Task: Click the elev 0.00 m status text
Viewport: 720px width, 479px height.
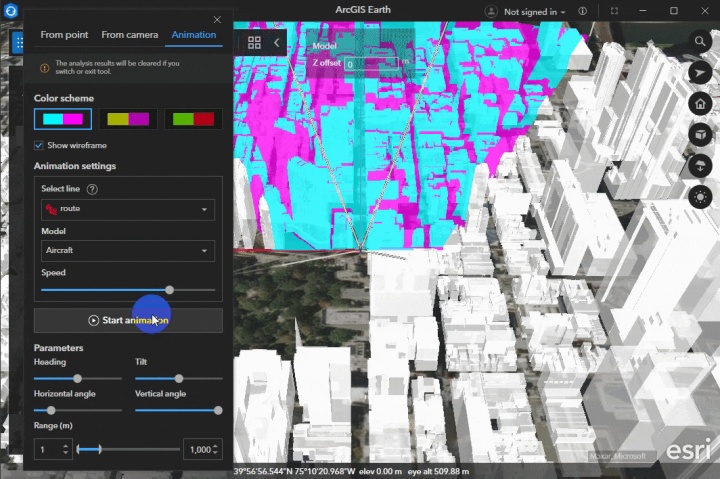Action: tap(380, 471)
